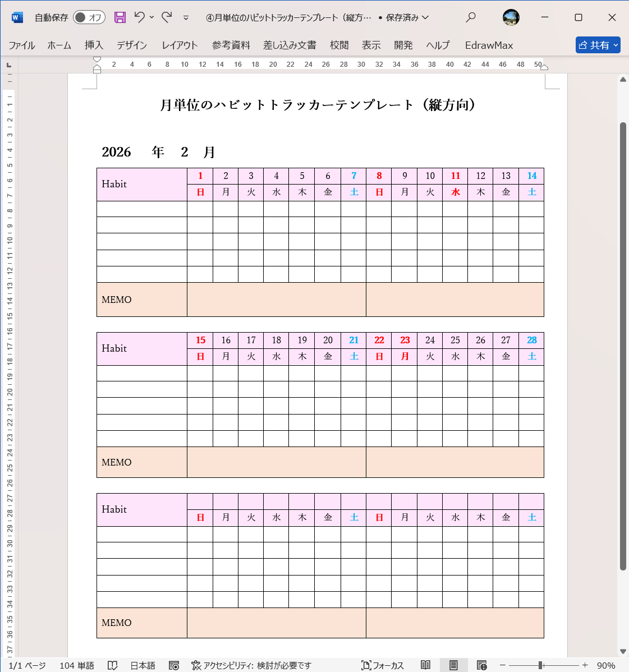Click the フォーカス focus mode button
629x672 pixels.
(x=383, y=665)
